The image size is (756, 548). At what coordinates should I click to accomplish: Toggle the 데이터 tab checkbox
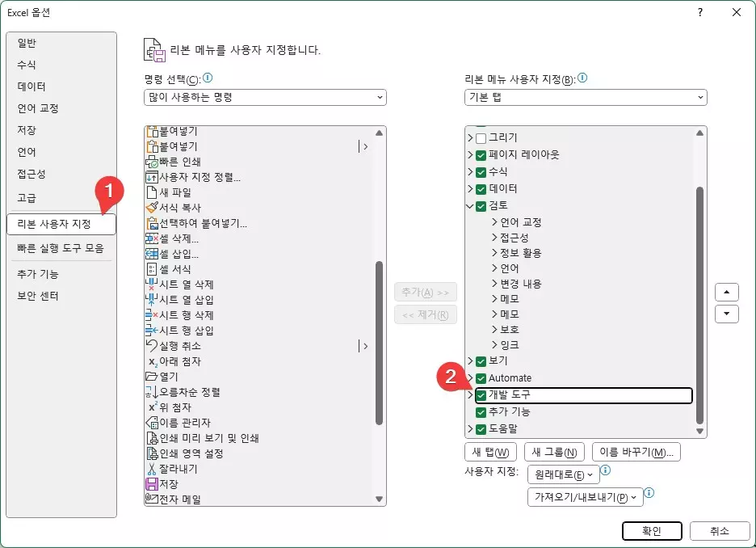pyautogui.click(x=481, y=189)
